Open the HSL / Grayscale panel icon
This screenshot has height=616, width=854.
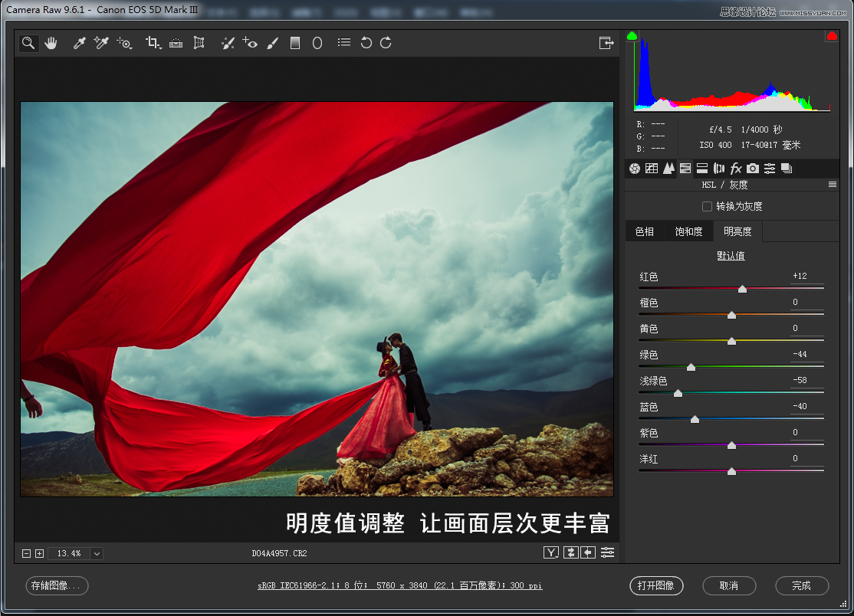point(685,169)
